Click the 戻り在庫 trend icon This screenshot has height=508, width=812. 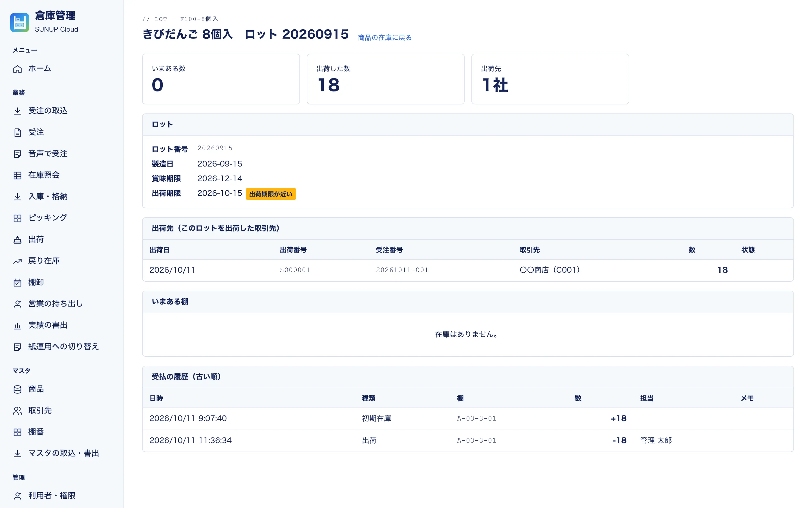click(17, 261)
